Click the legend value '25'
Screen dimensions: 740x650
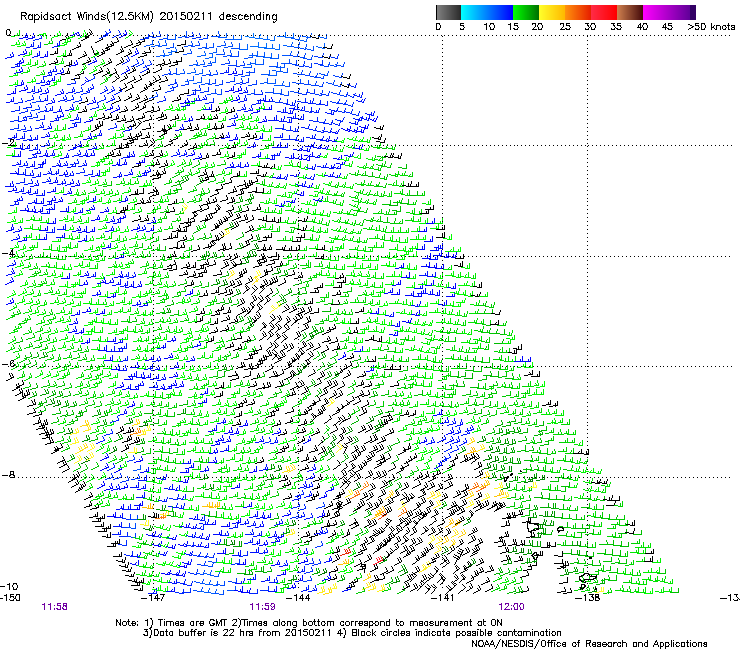(x=565, y=27)
